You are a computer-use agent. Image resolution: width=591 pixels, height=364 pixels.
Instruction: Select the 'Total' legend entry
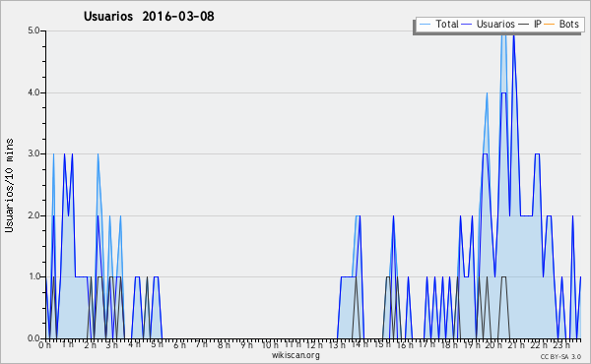click(447, 24)
